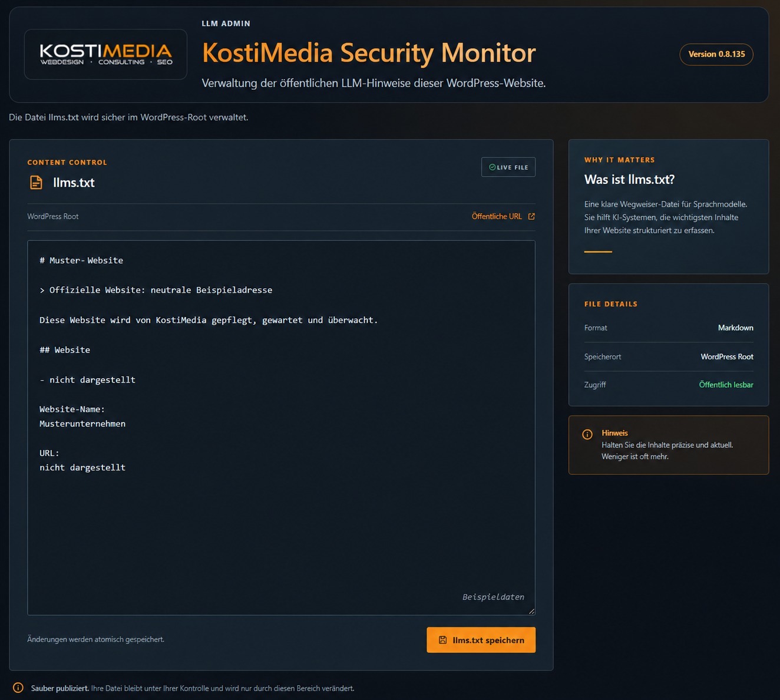Click the 'Änderungen werden atomisch gespeichert.' note
This screenshot has height=700, width=780.
(95, 639)
